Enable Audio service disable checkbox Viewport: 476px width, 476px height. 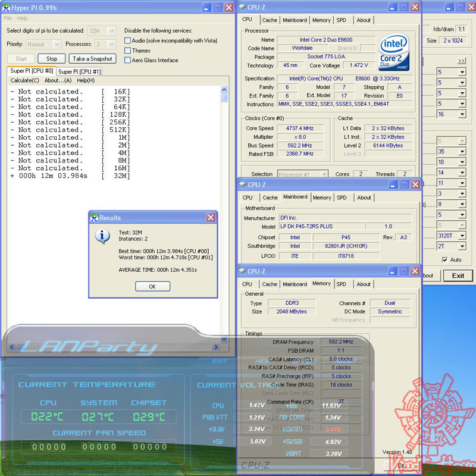pyautogui.click(x=127, y=40)
